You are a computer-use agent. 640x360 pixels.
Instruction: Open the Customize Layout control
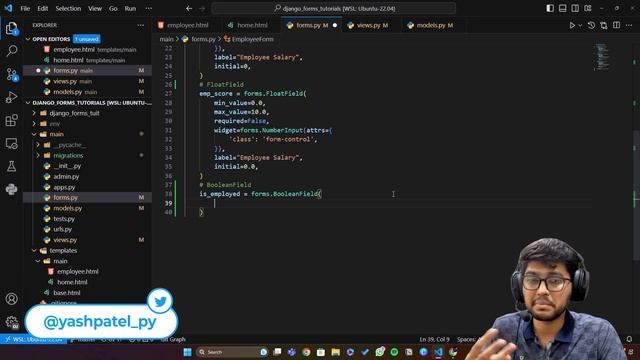[x=588, y=8]
